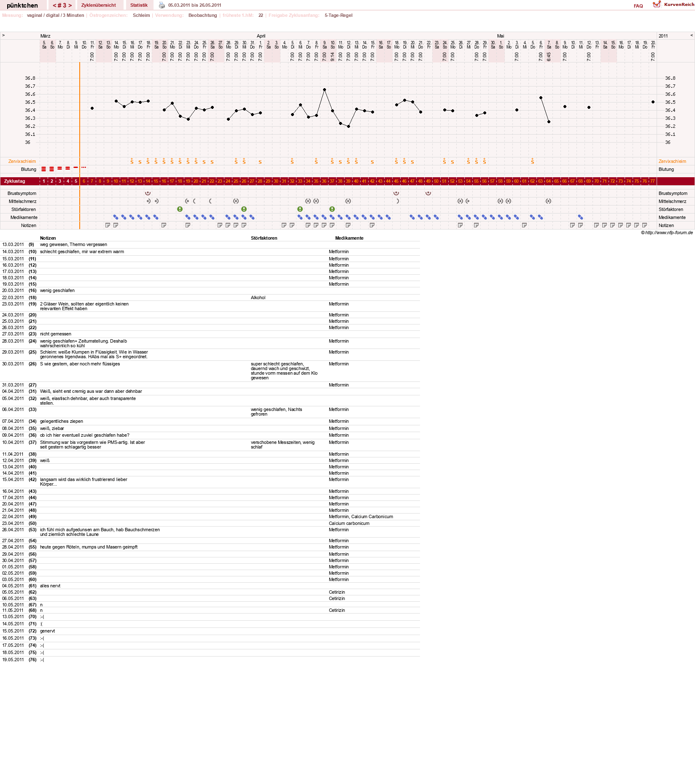Open the note icon on cycle day 16
Screen dimensions: 695x784
click(x=164, y=225)
